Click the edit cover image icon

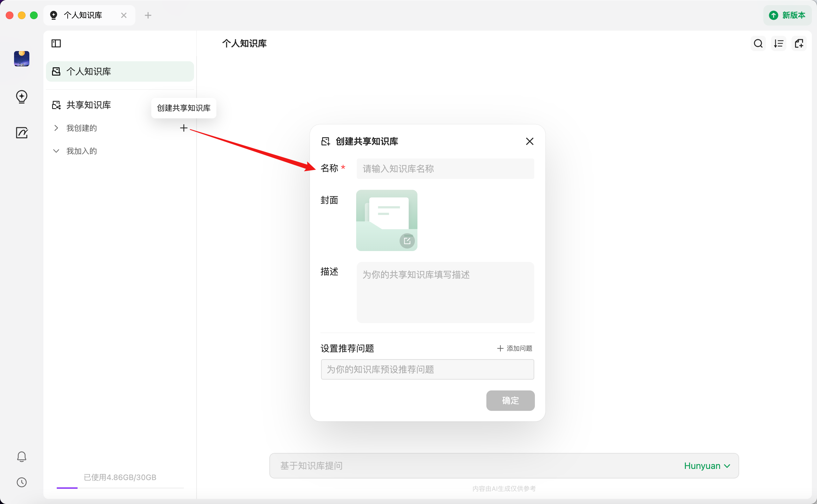(x=407, y=241)
